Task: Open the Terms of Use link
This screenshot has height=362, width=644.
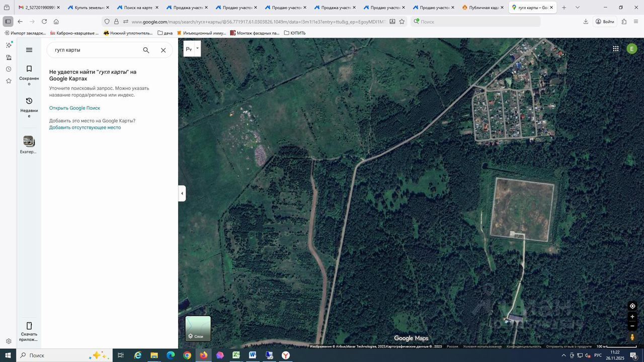Action: pyautogui.click(x=482, y=346)
